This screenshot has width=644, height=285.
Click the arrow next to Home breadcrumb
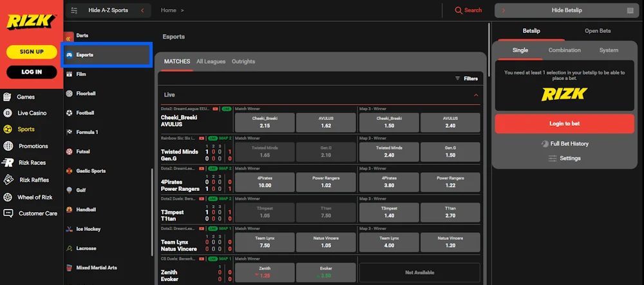(x=182, y=10)
